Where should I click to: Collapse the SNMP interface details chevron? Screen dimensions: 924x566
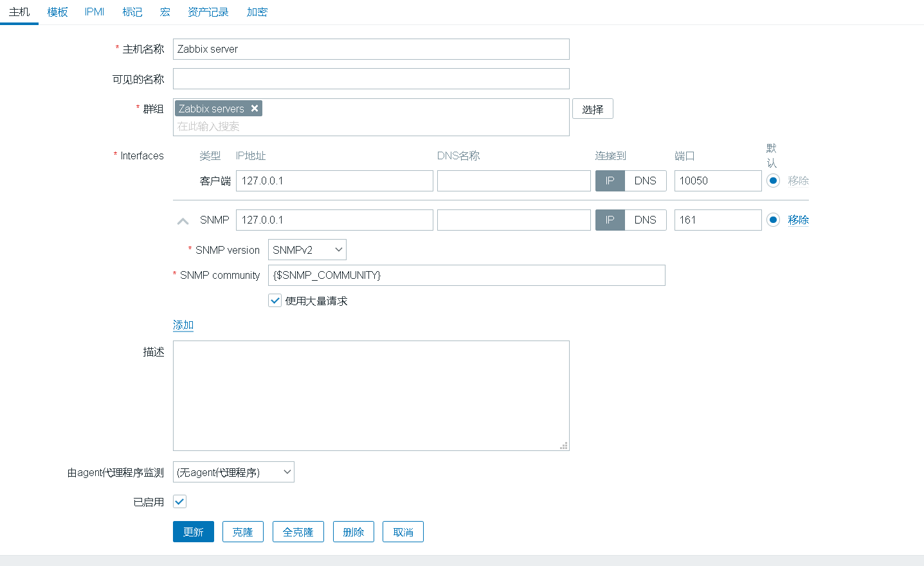(183, 221)
